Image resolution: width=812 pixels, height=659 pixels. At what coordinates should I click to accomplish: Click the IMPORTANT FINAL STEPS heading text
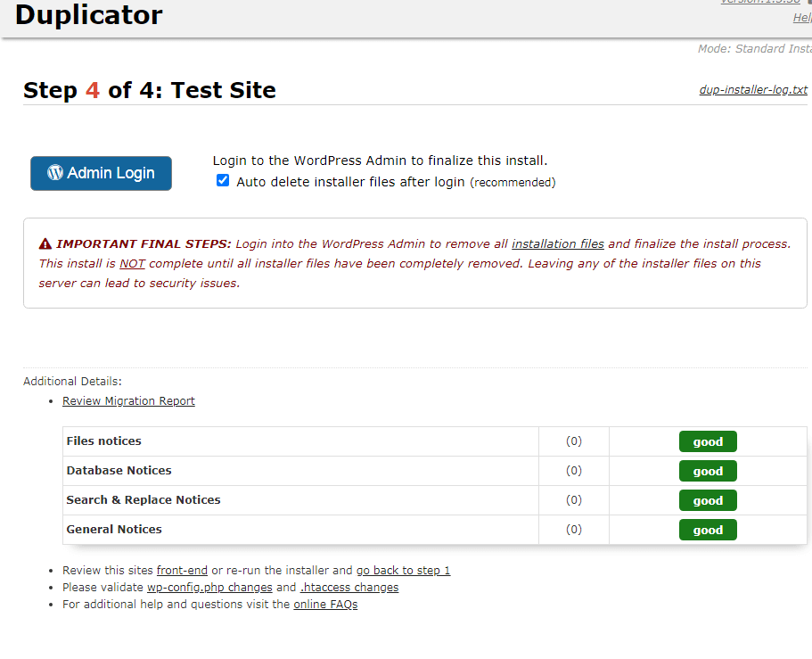click(x=144, y=244)
